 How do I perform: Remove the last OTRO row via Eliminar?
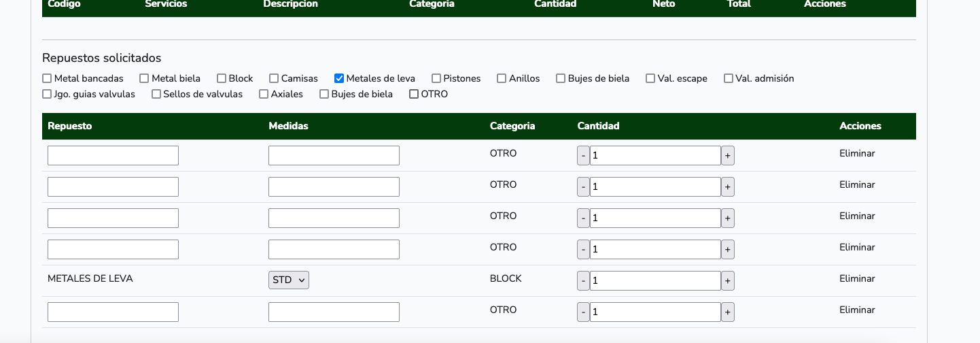pyautogui.click(x=857, y=310)
